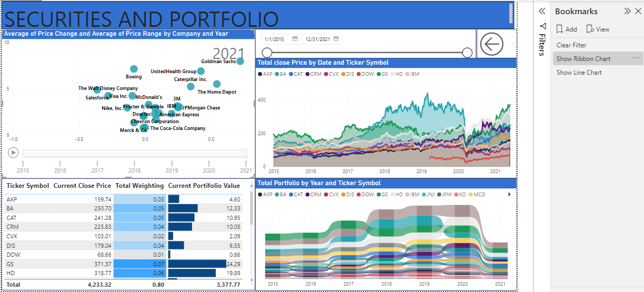Click the HD close price 318.77
This screenshot has height=292, width=644.
[x=103, y=273]
